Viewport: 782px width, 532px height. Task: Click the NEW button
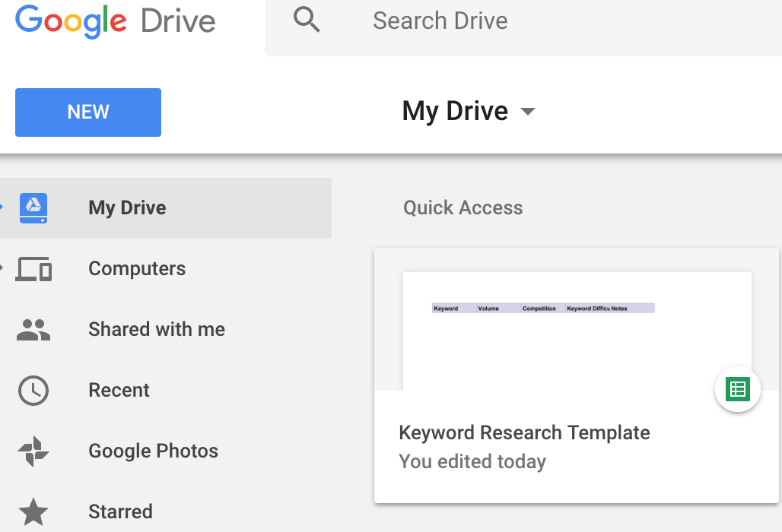tap(87, 112)
